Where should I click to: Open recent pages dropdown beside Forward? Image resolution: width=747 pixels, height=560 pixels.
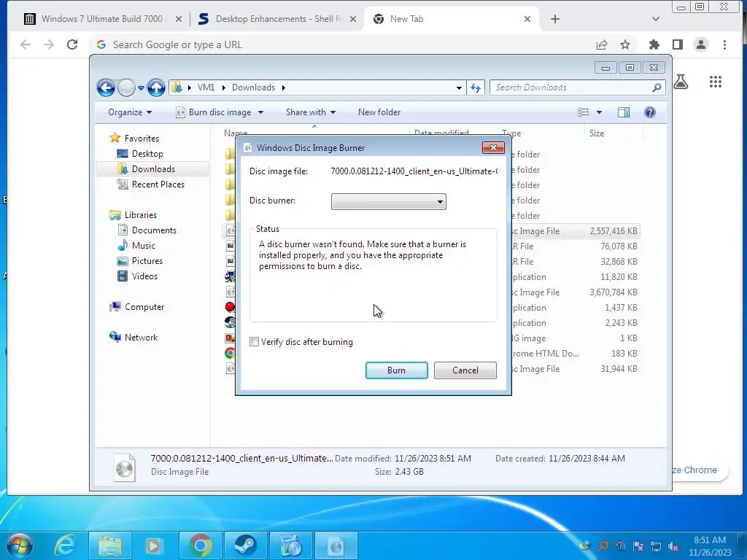coord(141,88)
